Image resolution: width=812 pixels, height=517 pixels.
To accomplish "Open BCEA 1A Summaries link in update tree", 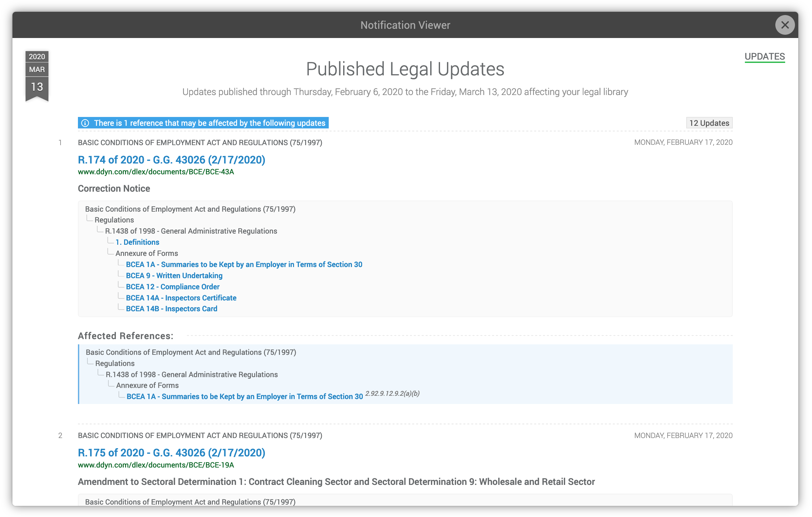I will click(x=244, y=265).
